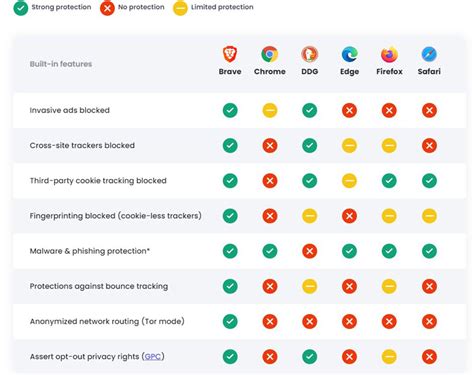The image size is (474, 375).
Task: Click Edge's yellow icon for cross-site trackers
Action: point(349,146)
